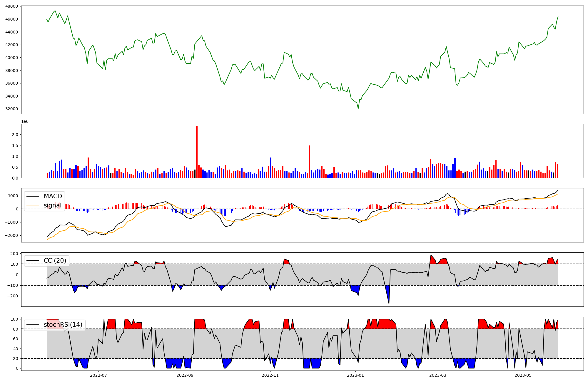Click the 32000 price axis label

point(12,109)
